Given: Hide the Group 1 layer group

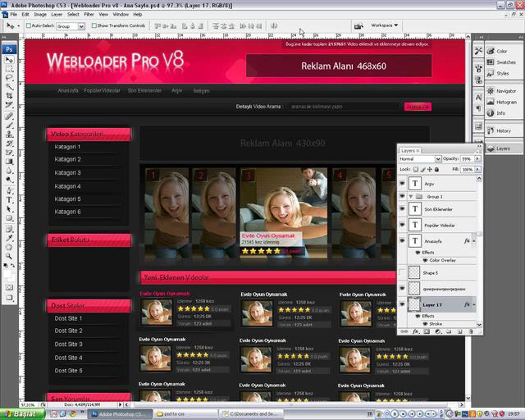Looking at the screenshot, I should pos(402,196).
